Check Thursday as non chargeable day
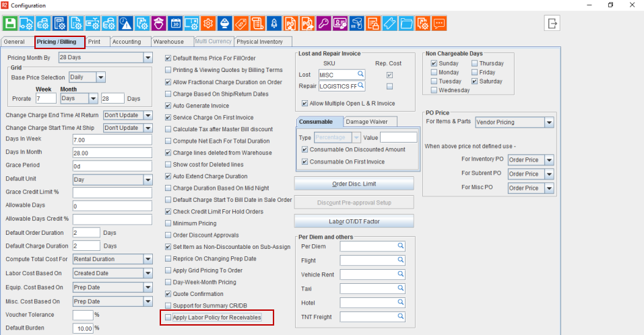Image resolution: width=644 pixels, height=335 pixels. click(475, 63)
